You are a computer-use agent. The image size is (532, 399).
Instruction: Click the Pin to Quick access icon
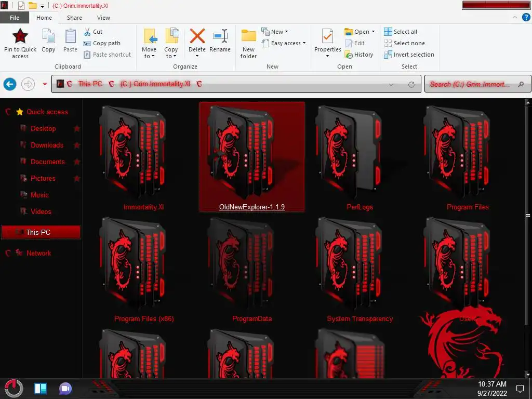(20, 36)
